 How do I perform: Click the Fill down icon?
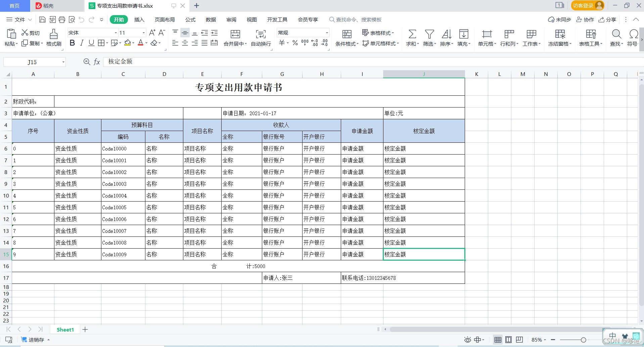click(x=464, y=34)
